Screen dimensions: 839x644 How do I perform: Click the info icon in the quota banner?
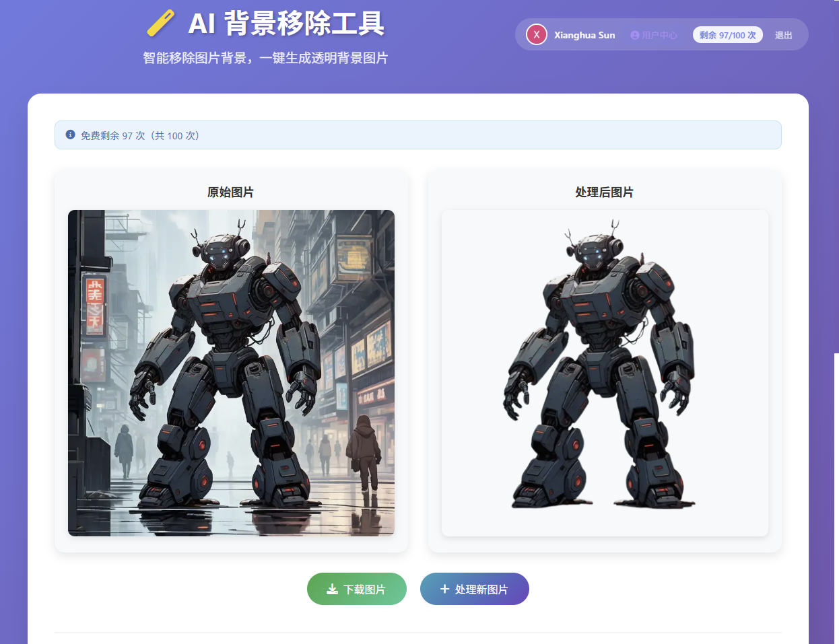[x=70, y=135]
